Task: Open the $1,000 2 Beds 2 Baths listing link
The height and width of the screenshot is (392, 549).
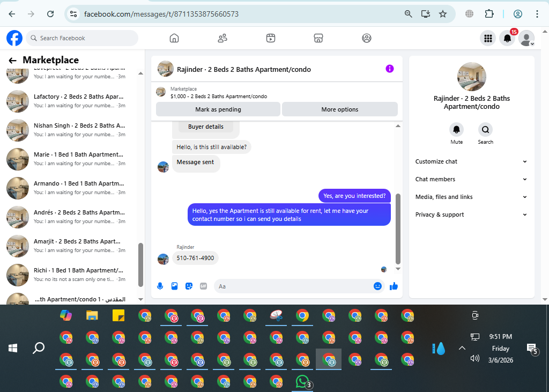Action: click(x=219, y=97)
